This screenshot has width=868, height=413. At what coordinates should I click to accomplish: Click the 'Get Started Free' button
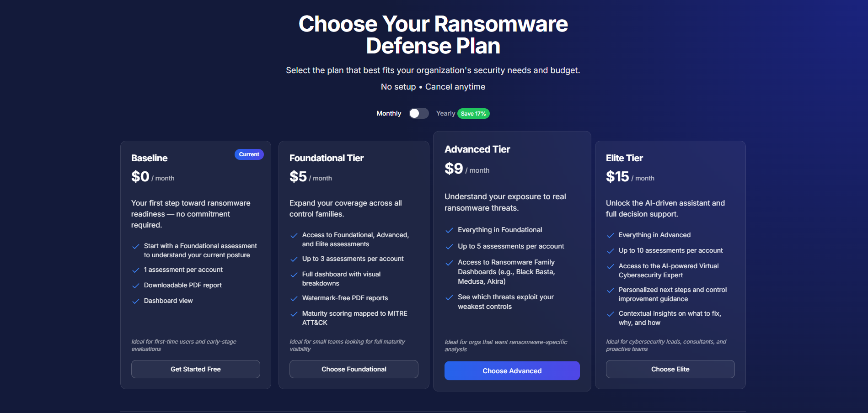pyautogui.click(x=195, y=369)
